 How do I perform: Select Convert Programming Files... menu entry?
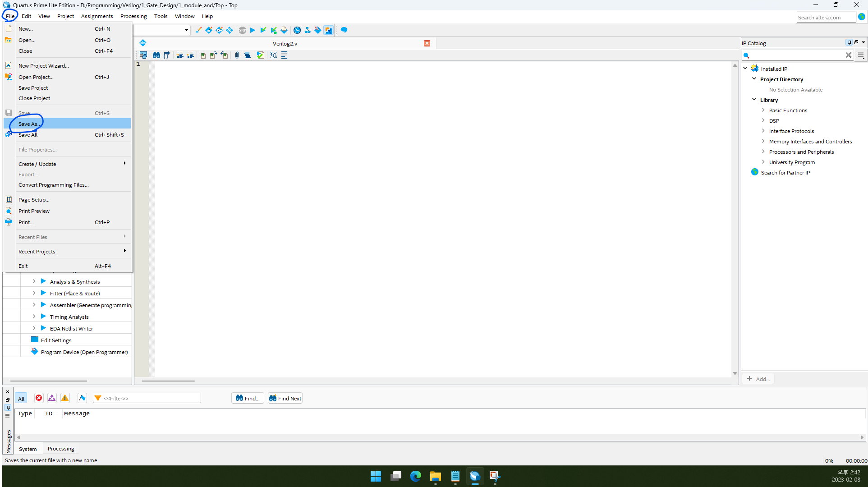coord(68,185)
